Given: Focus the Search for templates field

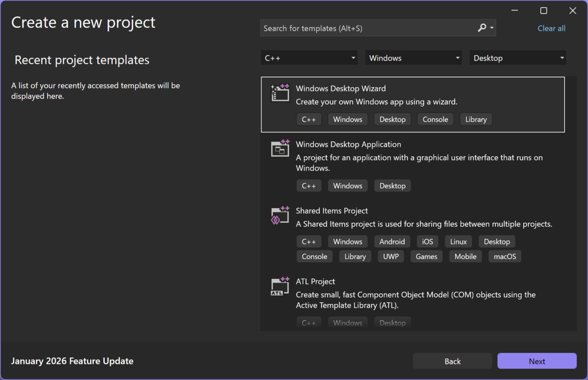Looking at the screenshot, I should point(367,28).
